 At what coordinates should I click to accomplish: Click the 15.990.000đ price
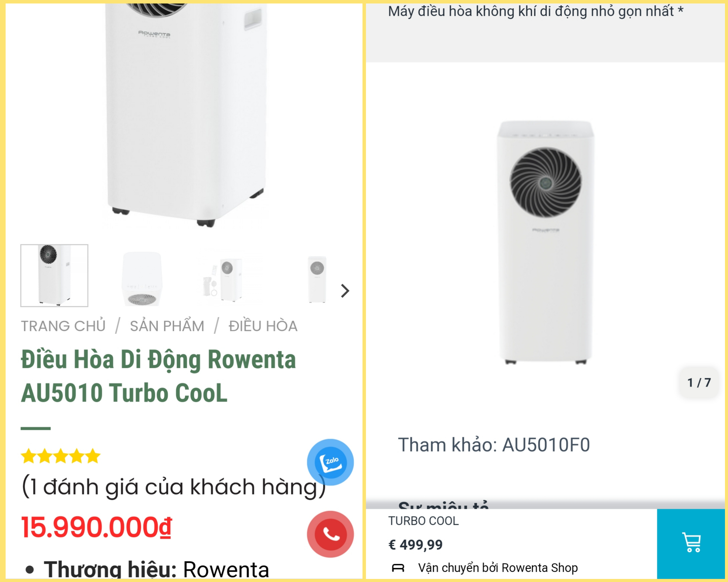point(96,527)
